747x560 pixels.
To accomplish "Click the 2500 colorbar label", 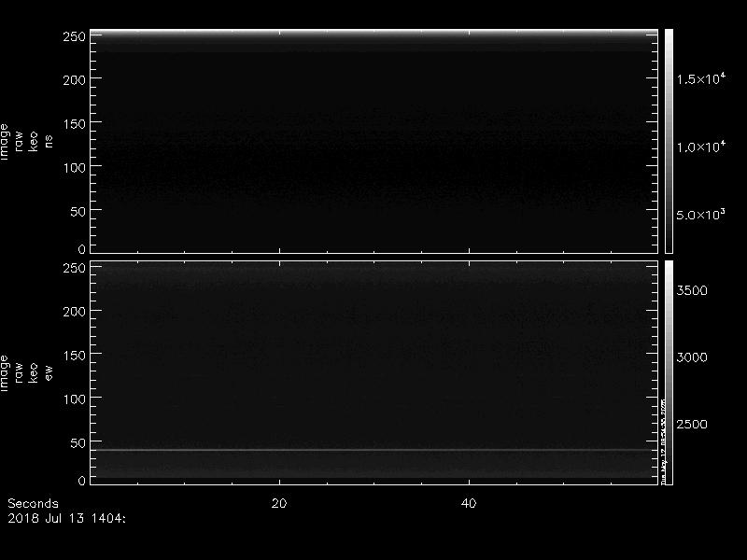I will (692, 425).
